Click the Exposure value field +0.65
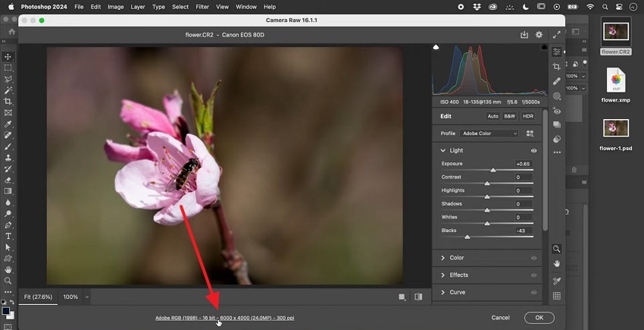 click(x=523, y=164)
